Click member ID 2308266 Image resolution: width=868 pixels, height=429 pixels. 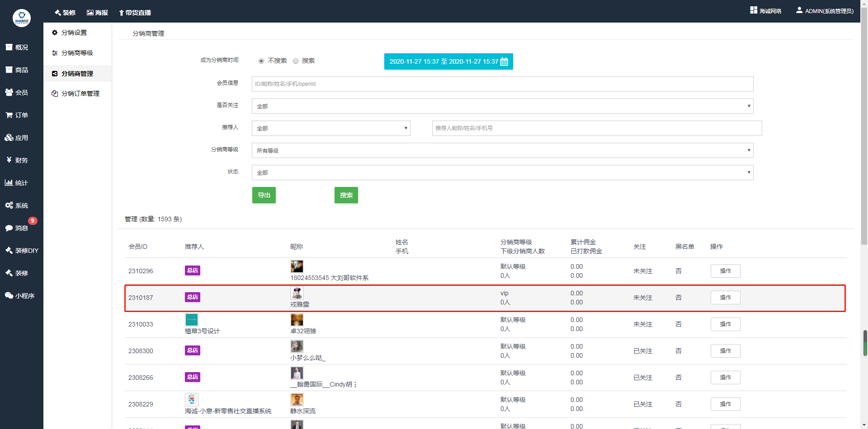tap(141, 378)
